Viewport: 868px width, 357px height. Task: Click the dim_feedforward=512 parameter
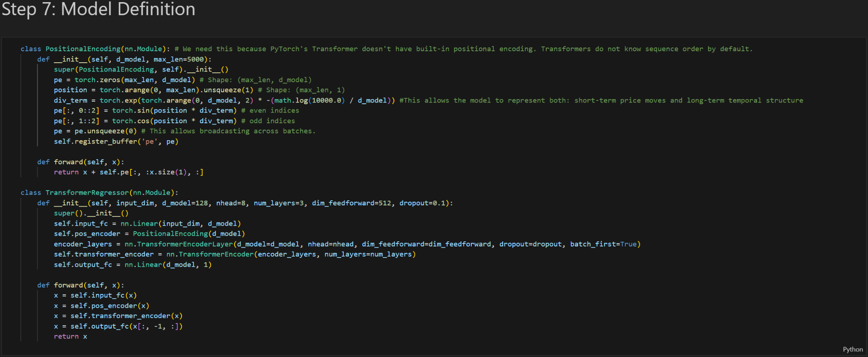351,203
